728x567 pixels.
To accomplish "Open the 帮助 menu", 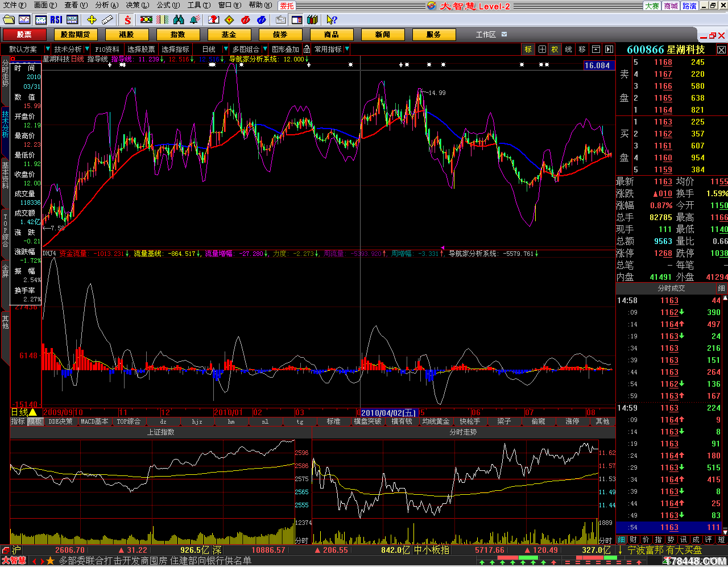I will [260, 5].
